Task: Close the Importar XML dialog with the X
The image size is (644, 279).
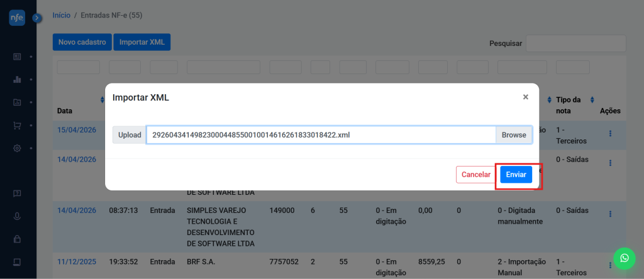Action: pos(525,97)
